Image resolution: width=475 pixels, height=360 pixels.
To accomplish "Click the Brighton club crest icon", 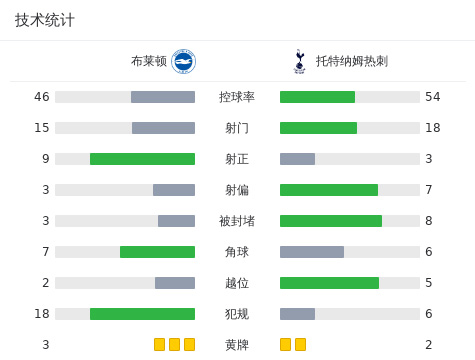I will click(183, 62).
